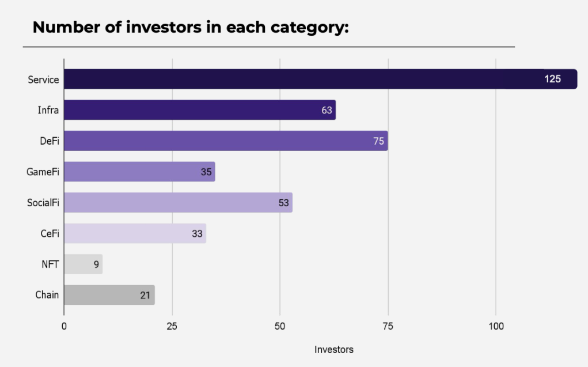Click the Infra category label
The width and height of the screenshot is (588, 367).
(x=48, y=110)
